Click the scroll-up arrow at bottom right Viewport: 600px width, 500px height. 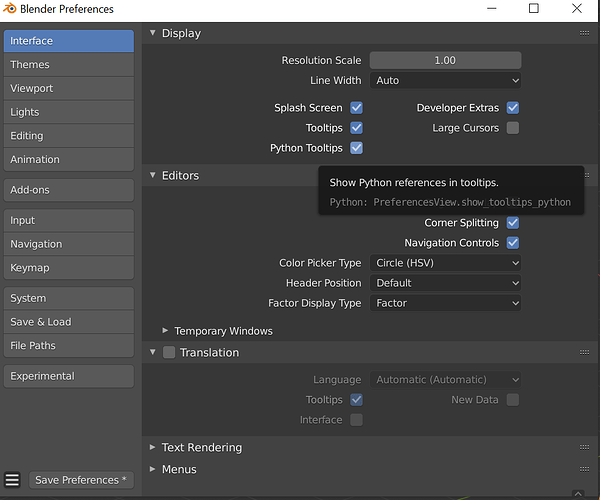pyautogui.click(x=578, y=494)
